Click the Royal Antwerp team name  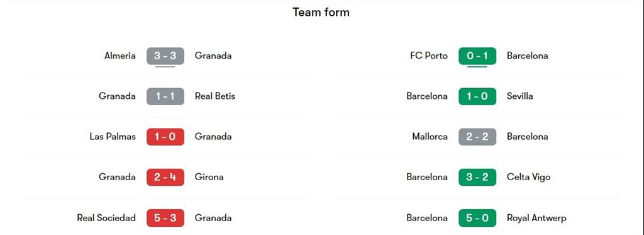[x=536, y=218]
